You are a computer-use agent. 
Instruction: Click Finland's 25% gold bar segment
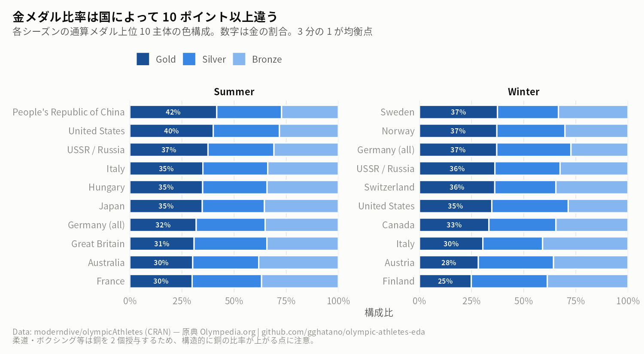click(x=445, y=281)
